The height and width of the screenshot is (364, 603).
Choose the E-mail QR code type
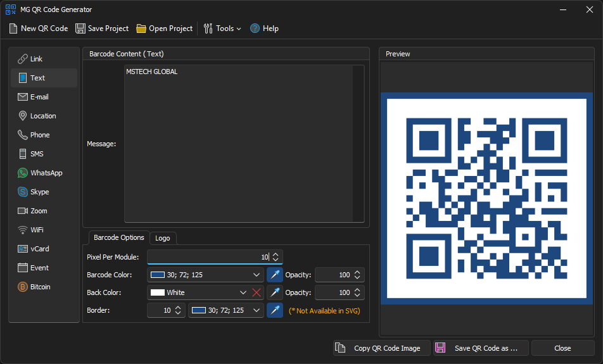pos(44,97)
